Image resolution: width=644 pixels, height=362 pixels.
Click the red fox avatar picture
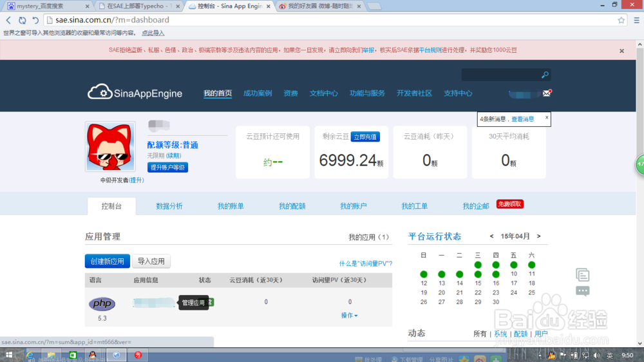(x=110, y=147)
